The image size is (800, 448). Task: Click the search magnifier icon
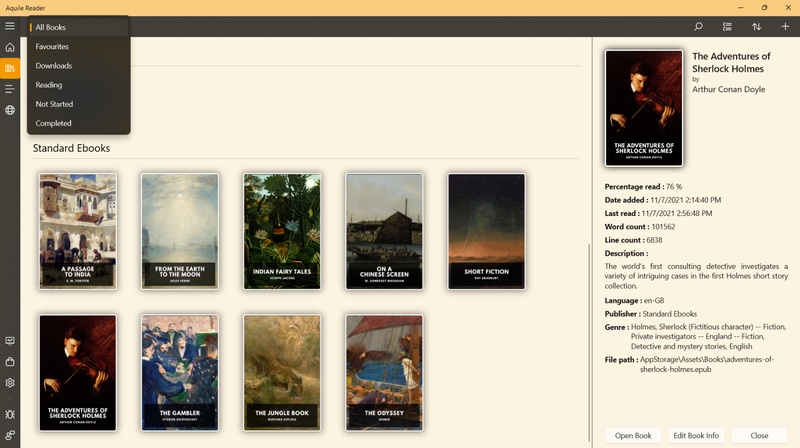tap(698, 26)
